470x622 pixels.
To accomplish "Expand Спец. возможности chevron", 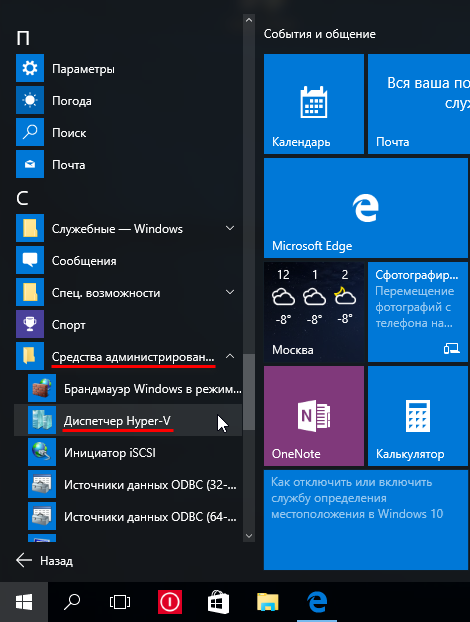I will coord(230,292).
